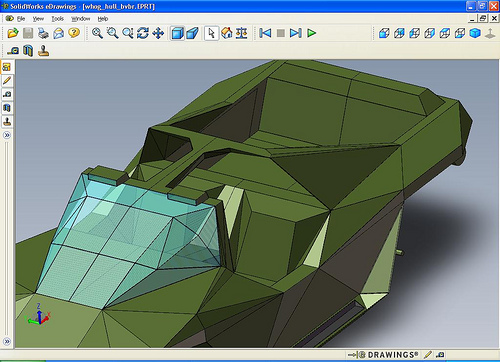Expand the left sidebar top chevron
Screen dimensions: 500x362
pyautogui.click(x=7, y=135)
